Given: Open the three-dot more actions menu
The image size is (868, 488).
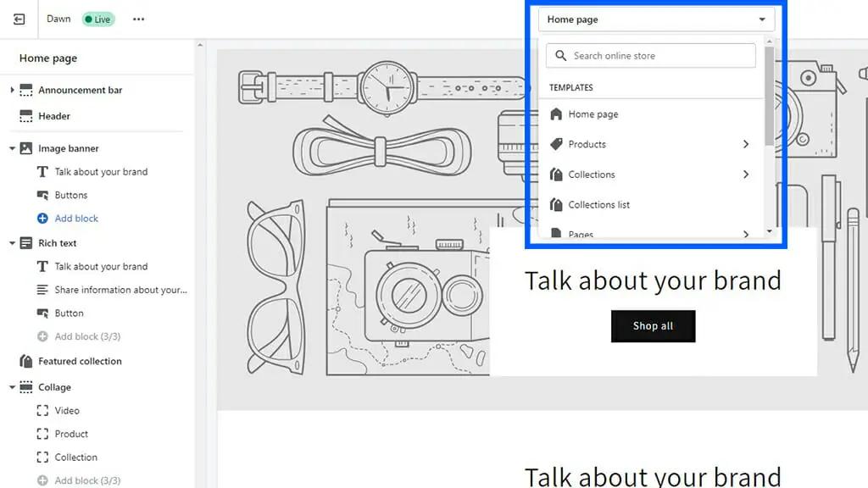Looking at the screenshot, I should tap(138, 19).
